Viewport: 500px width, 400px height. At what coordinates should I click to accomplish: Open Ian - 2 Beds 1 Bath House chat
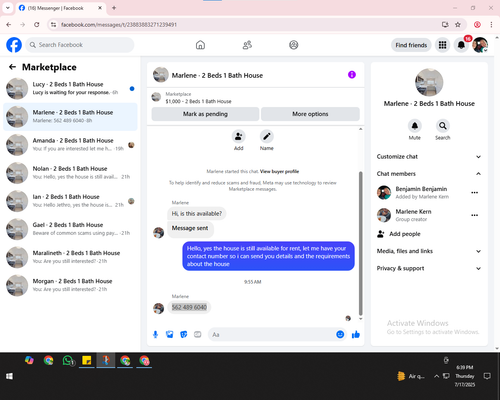[x=70, y=201]
